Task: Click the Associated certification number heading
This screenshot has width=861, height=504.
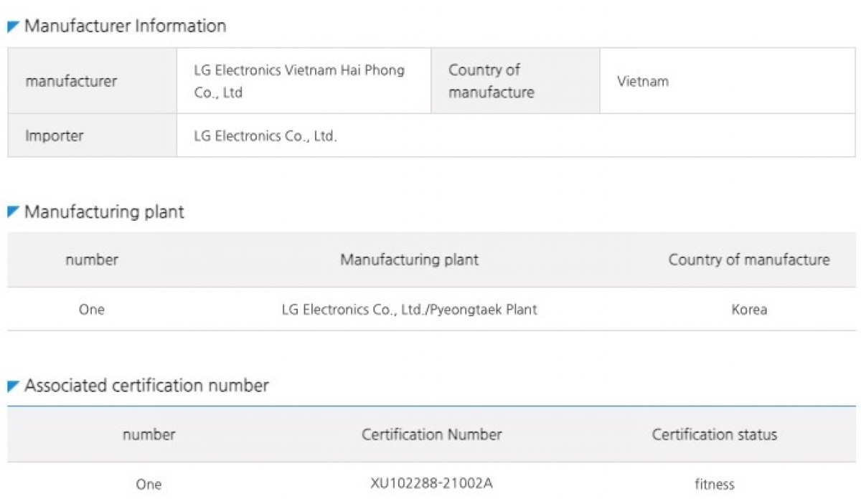Action: (146, 386)
